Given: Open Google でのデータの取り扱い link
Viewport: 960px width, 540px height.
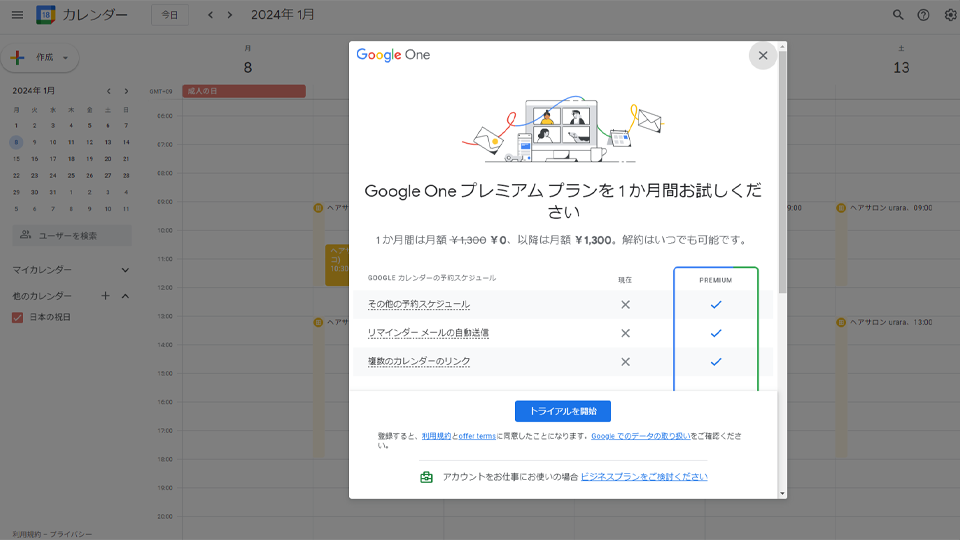Looking at the screenshot, I should (x=640, y=436).
